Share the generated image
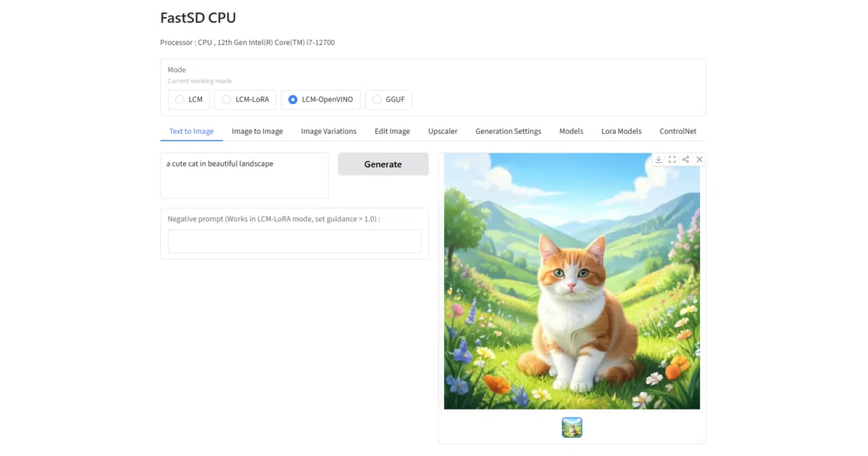This screenshot has width=868, height=456. click(686, 159)
